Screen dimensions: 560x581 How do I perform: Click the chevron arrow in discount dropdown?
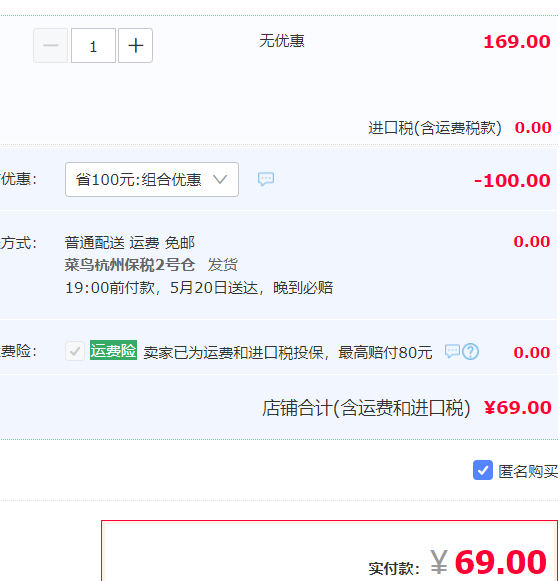tap(220, 180)
